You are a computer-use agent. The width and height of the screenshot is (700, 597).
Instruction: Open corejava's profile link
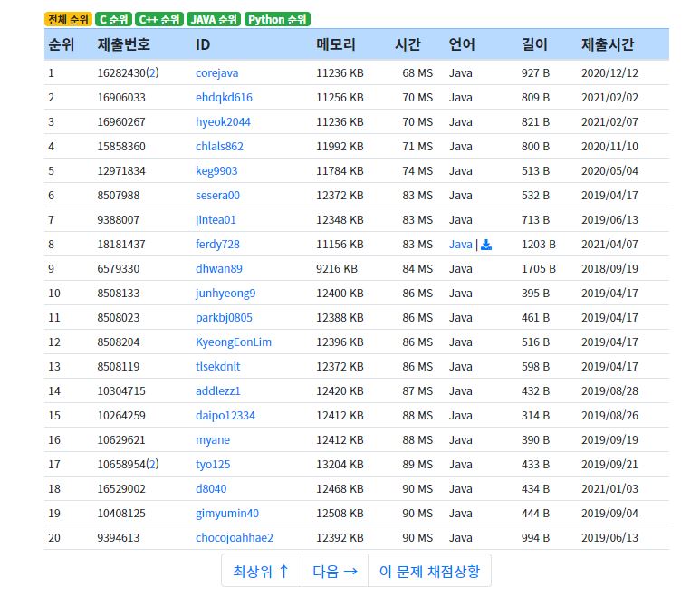217,73
